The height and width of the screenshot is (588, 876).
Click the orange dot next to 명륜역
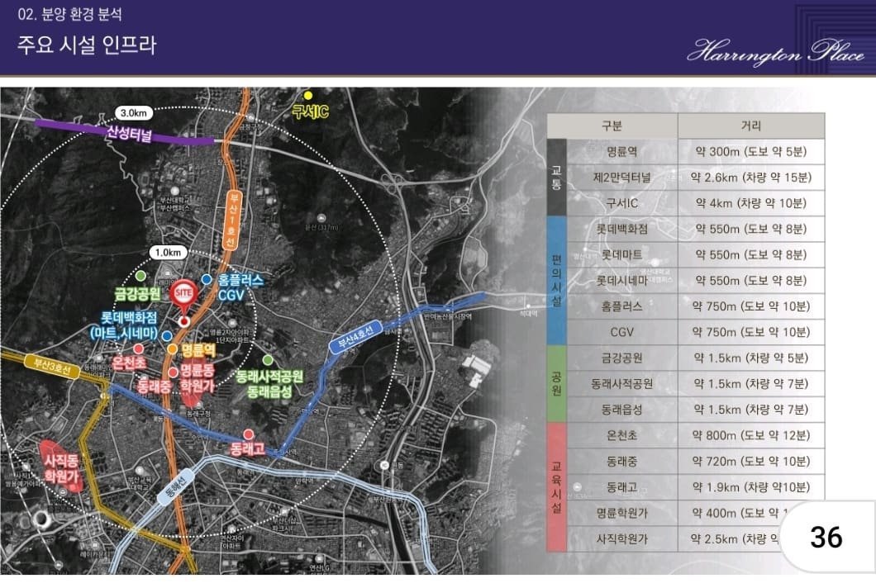[173, 349]
